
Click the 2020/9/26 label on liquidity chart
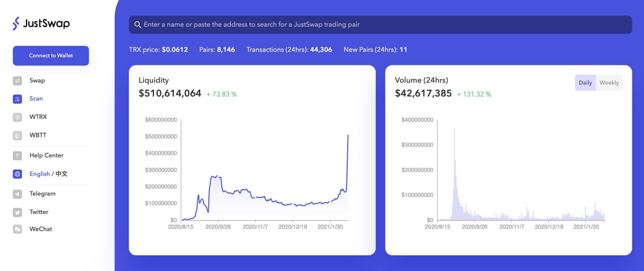pyautogui.click(x=218, y=227)
